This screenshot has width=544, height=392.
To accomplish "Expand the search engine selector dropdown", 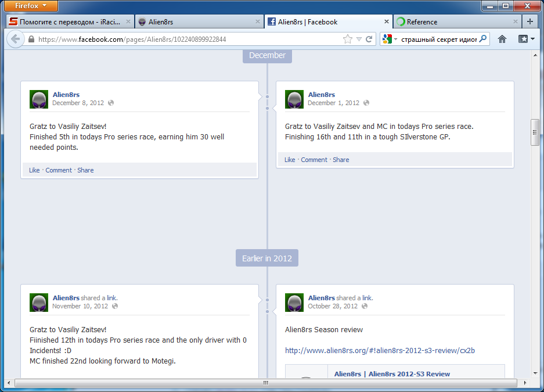I will [x=390, y=39].
